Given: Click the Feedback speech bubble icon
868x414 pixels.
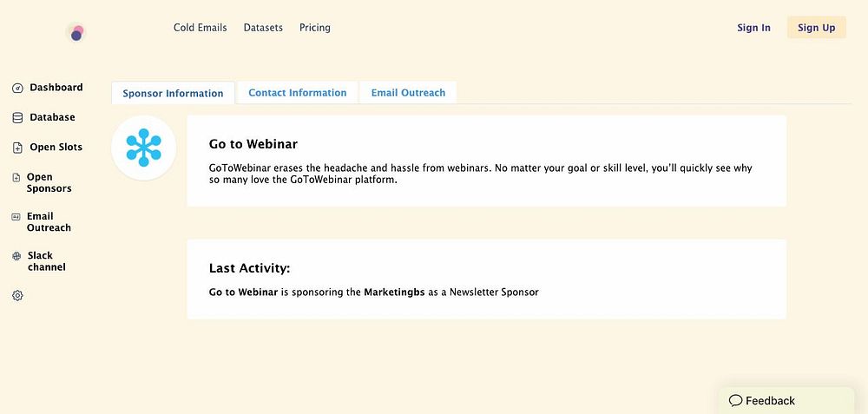Looking at the screenshot, I should 735,401.
